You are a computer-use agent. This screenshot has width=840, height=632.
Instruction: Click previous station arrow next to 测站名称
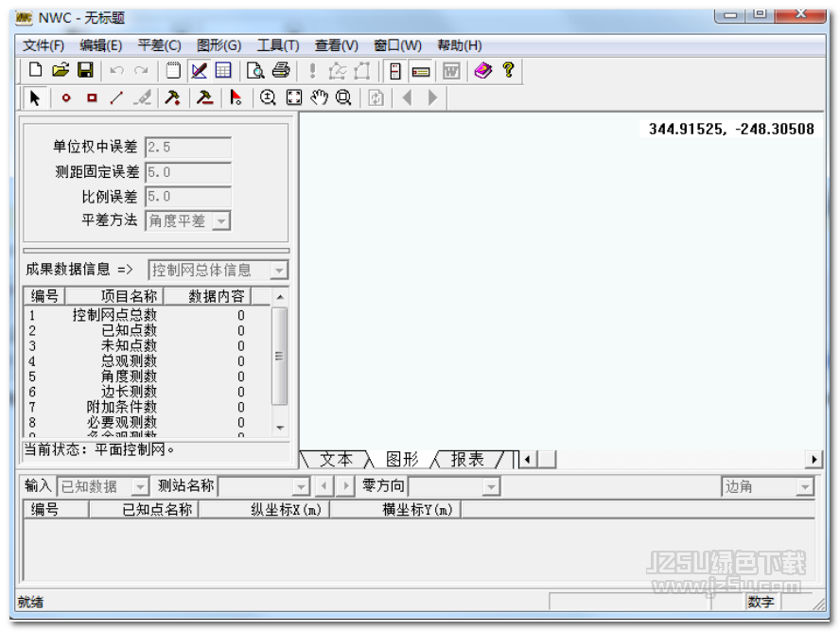point(324,486)
